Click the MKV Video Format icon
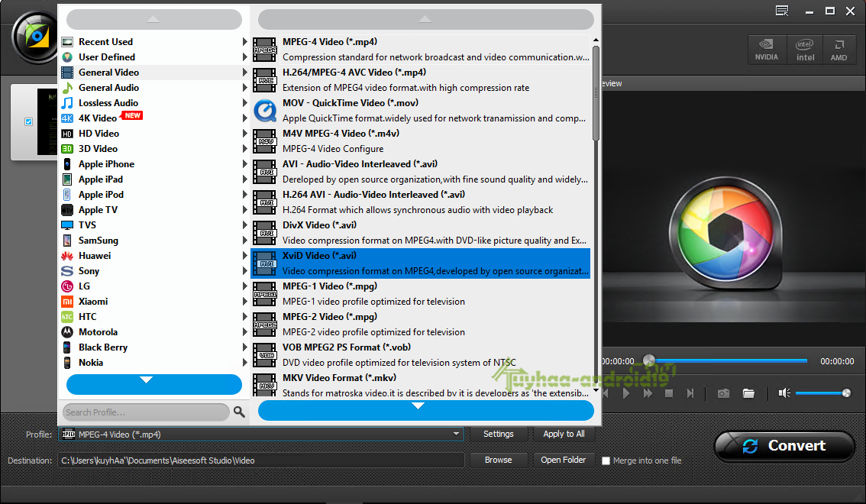This screenshot has width=866, height=504. click(265, 386)
